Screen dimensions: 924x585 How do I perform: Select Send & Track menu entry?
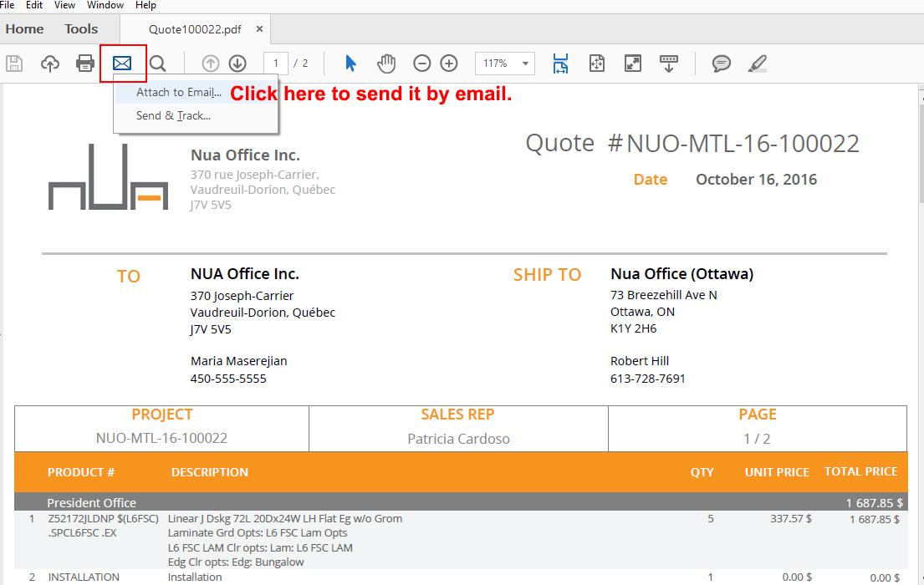[173, 116]
